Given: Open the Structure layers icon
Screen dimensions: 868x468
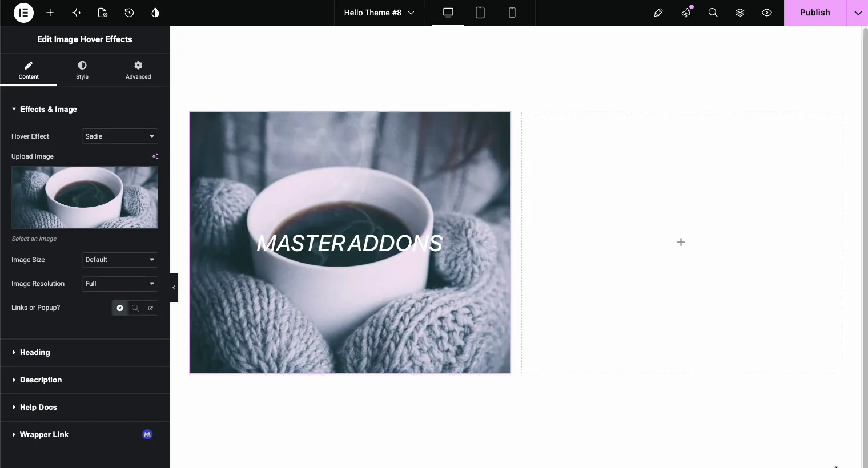Looking at the screenshot, I should (740, 13).
